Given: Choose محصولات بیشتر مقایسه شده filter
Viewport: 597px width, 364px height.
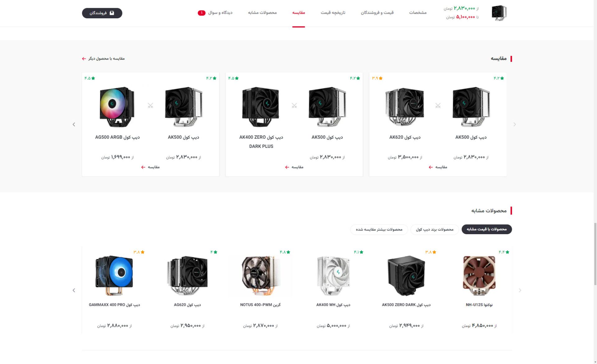Looking at the screenshot, I should [x=379, y=229].
